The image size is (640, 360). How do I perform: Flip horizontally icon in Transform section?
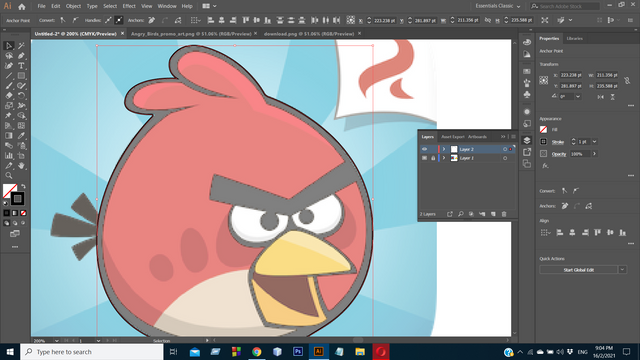tap(600, 97)
